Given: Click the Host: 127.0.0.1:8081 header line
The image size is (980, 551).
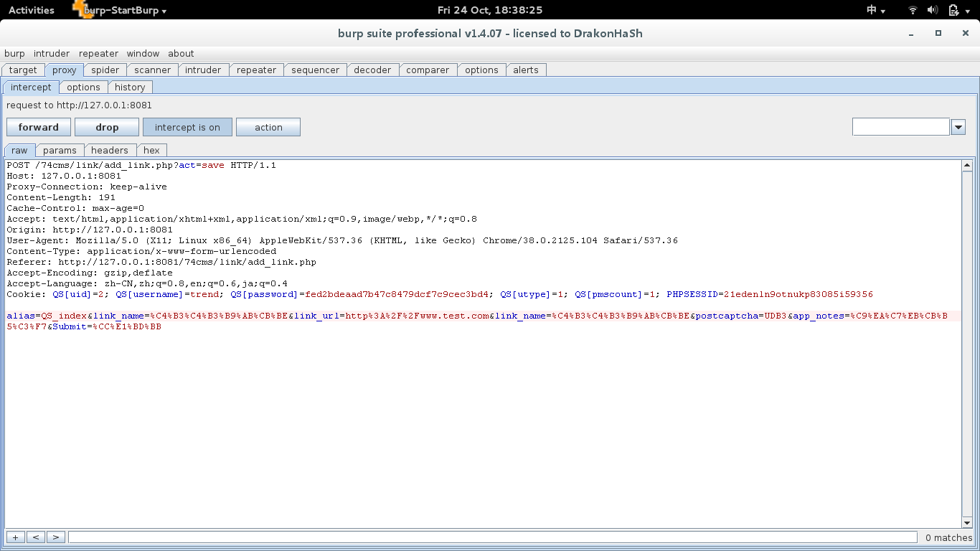Looking at the screenshot, I should pyautogui.click(x=64, y=176).
